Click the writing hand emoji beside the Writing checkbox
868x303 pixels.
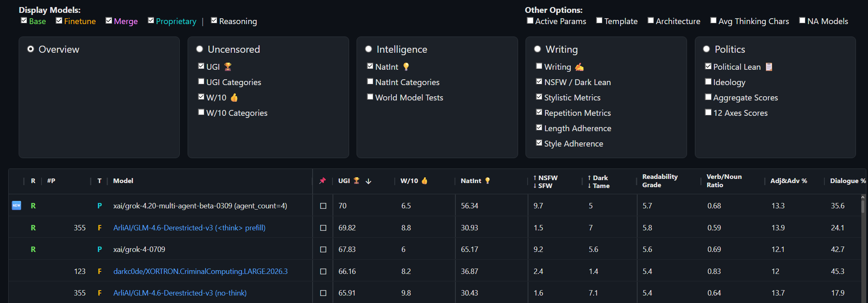[579, 67]
